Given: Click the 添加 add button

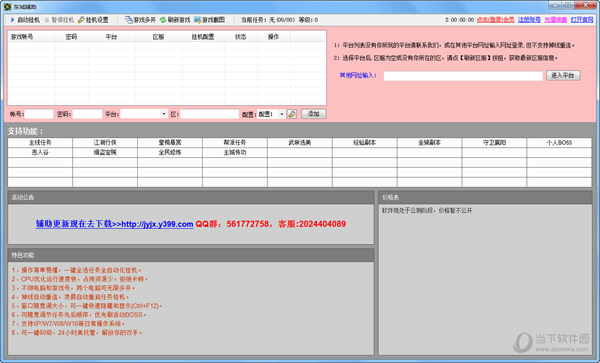Looking at the screenshot, I should click(x=313, y=114).
